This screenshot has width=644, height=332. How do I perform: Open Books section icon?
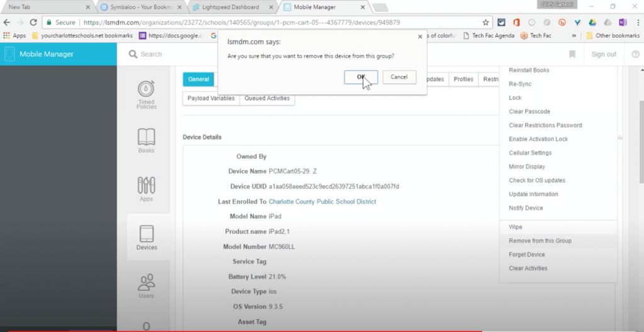(x=146, y=140)
